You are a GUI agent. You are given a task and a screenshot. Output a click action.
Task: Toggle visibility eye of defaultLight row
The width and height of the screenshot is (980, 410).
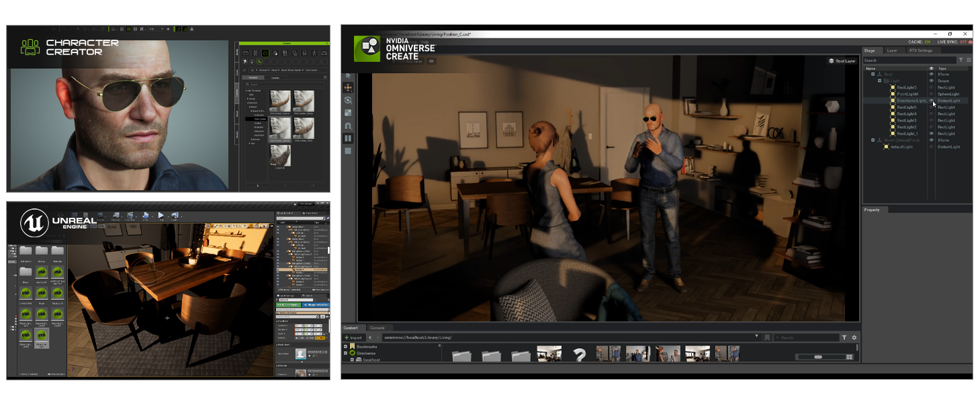click(x=931, y=147)
